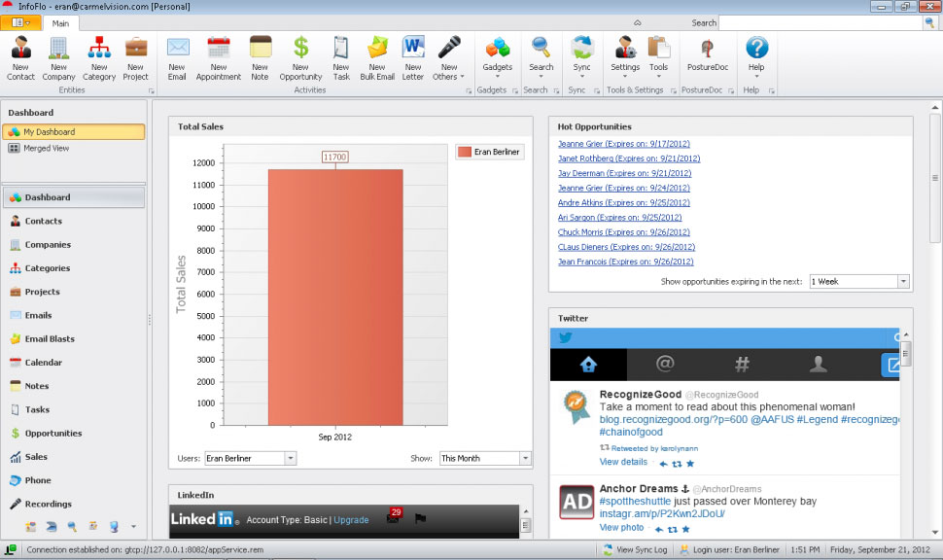
Task: Click the Search ribbon icon
Action: click(x=541, y=57)
